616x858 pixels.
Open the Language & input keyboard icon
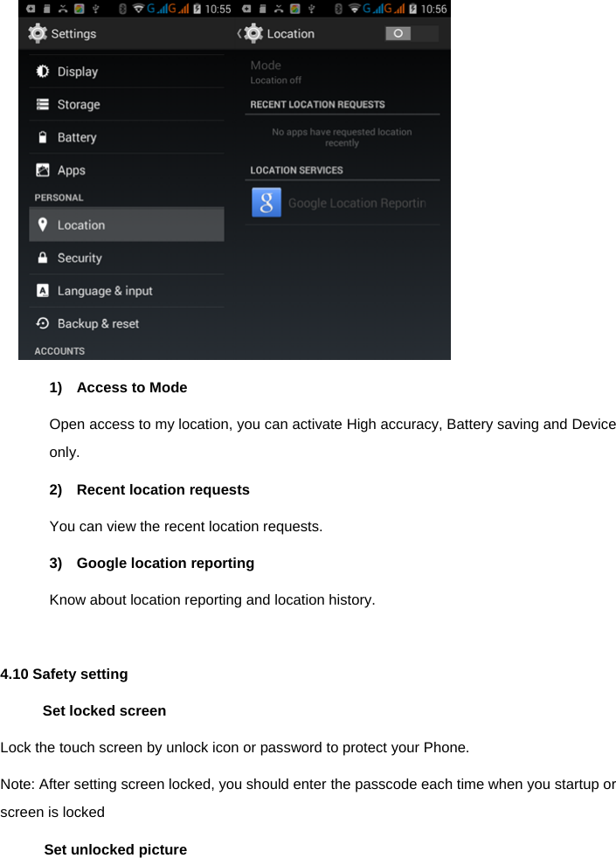[42, 290]
